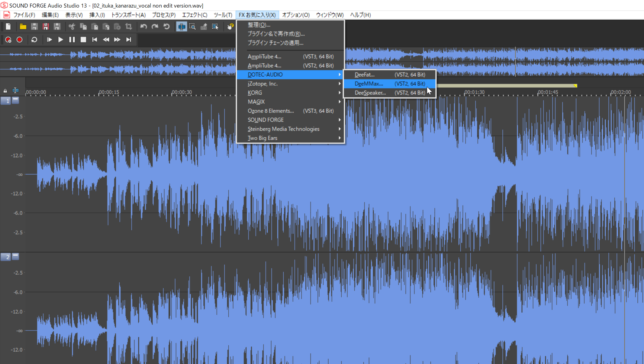Click the first gray Save icon
This screenshot has height=364, width=644.
(x=34, y=27)
